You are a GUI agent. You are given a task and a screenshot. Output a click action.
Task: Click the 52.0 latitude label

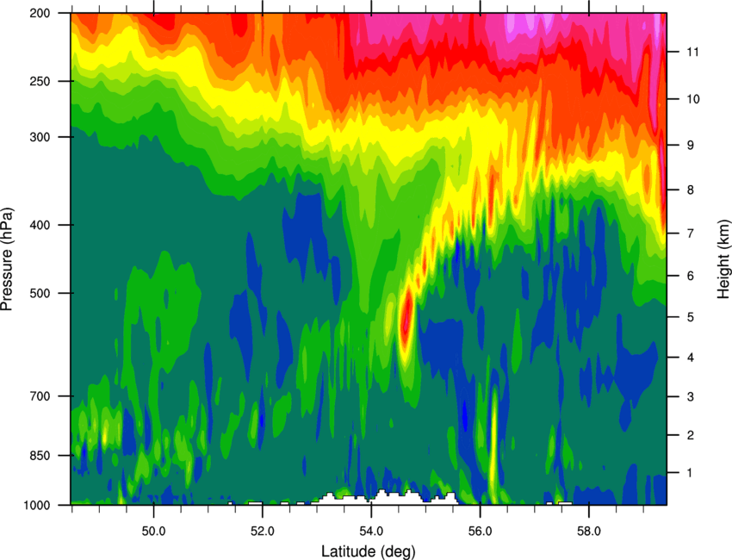263,531
